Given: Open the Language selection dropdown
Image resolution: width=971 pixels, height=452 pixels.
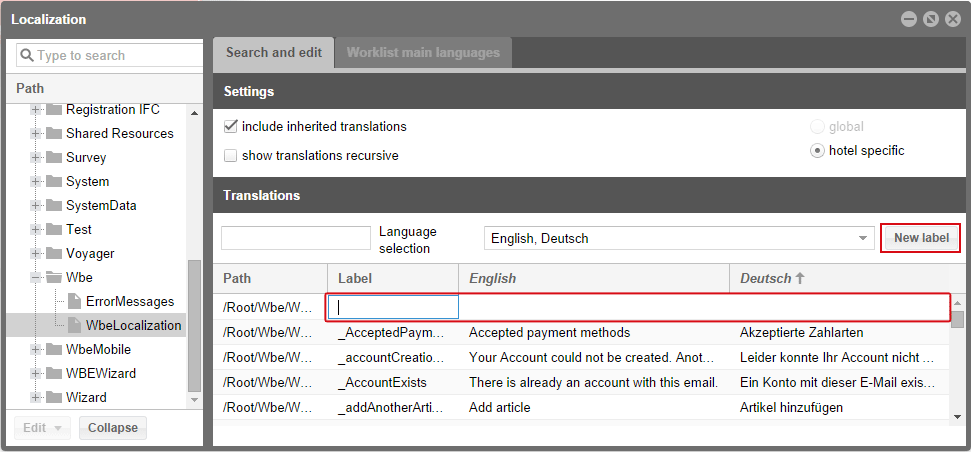Looking at the screenshot, I should (864, 239).
